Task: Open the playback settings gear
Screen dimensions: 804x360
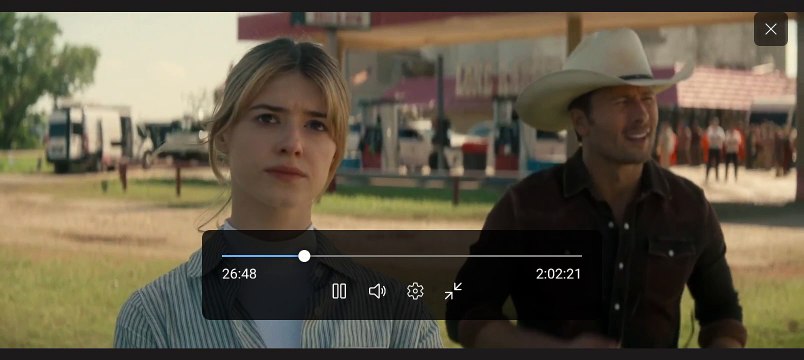Action: coord(415,291)
